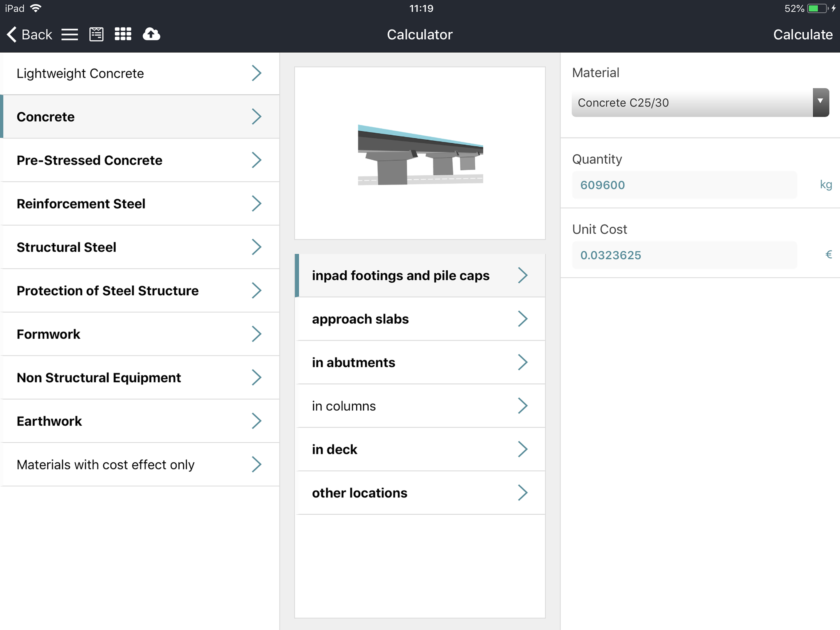Open Materials with cost effect only

point(105,464)
